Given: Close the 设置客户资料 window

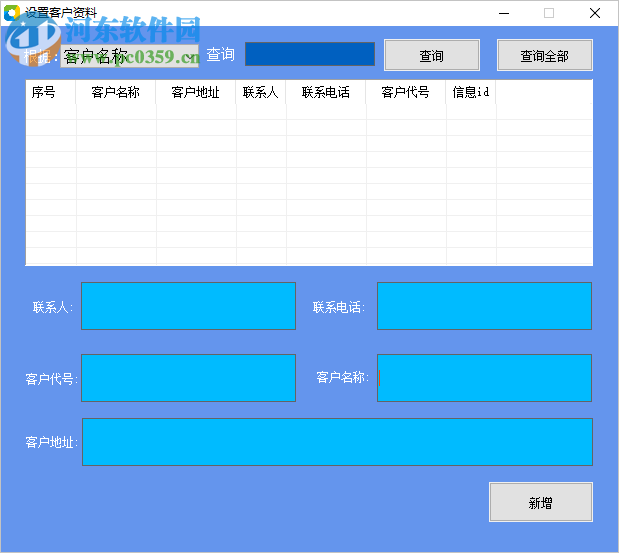Looking at the screenshot, I should 595,13.
